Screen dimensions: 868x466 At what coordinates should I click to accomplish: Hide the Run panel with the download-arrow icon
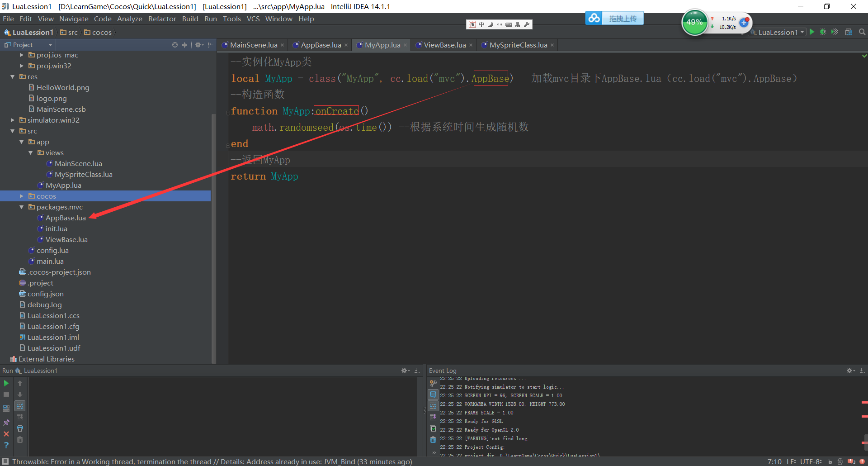[x=417, y=371]
